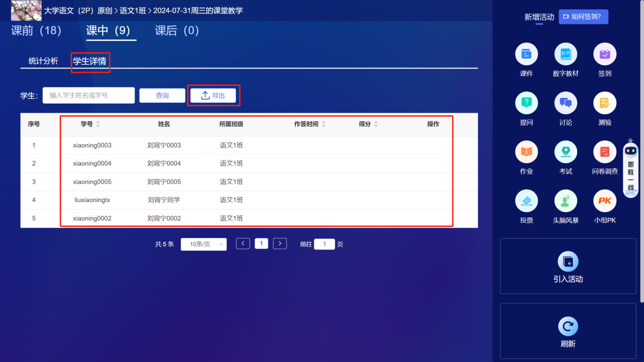Open the 数字教材 digital textbook icon

[x=566, y=54]
